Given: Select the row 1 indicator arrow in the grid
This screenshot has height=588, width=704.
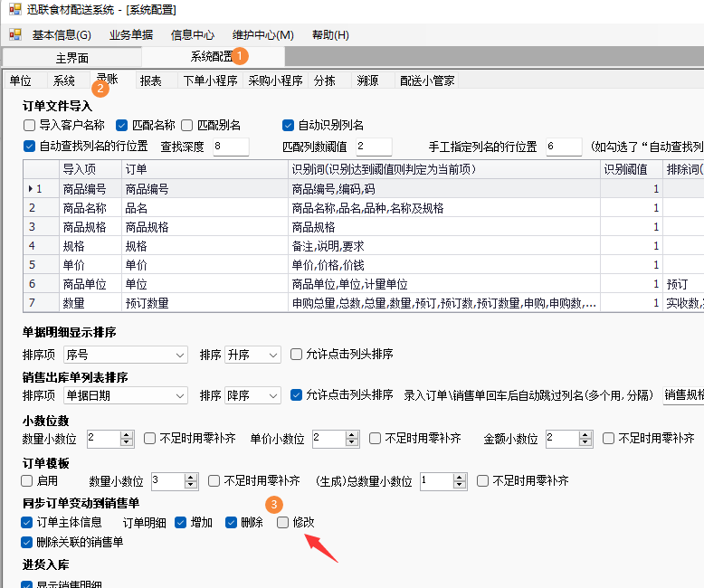Looking at the screenshot, I should tap(31, 189).
